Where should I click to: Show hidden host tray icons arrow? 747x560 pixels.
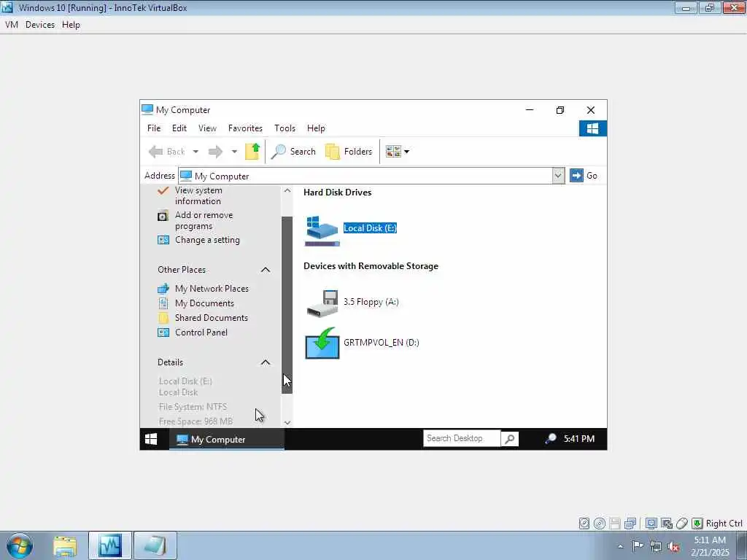coord(620,546)
